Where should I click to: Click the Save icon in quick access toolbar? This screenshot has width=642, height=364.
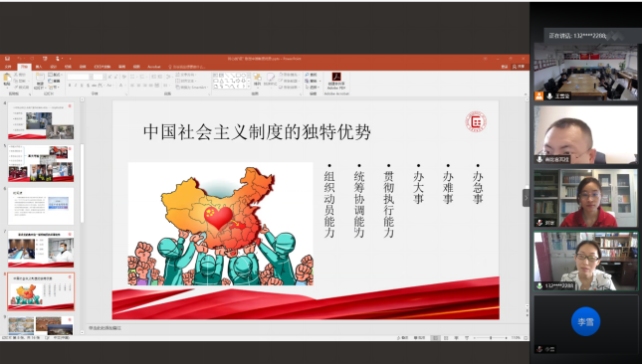[7, 59]
